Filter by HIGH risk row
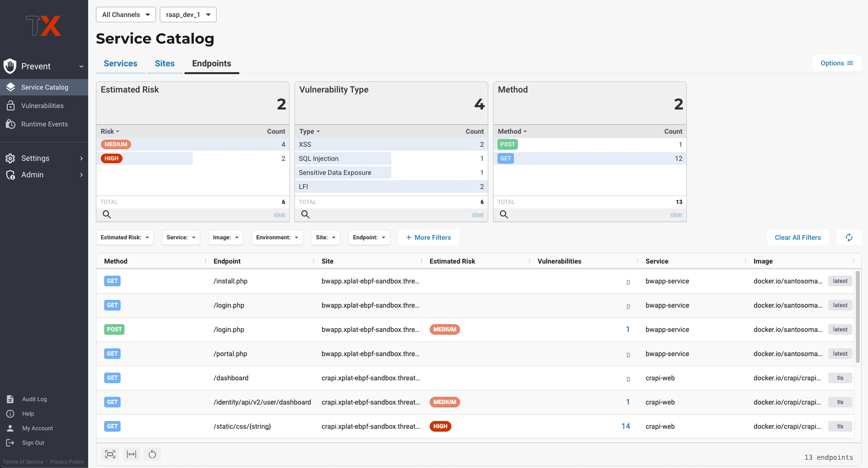The height and width of the screenshot is (468, 868). tap(193, 158)
